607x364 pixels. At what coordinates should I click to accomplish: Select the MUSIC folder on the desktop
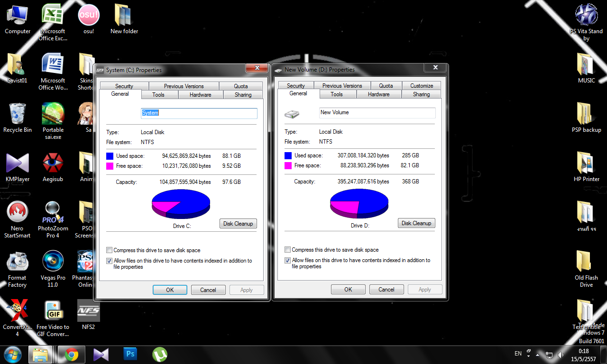[x=587, y=69]
